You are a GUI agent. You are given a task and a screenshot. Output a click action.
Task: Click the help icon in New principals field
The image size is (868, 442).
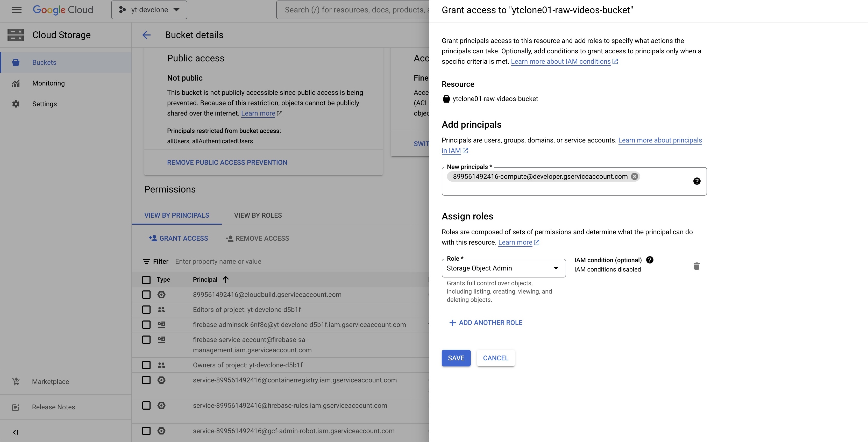coord(697,181)
